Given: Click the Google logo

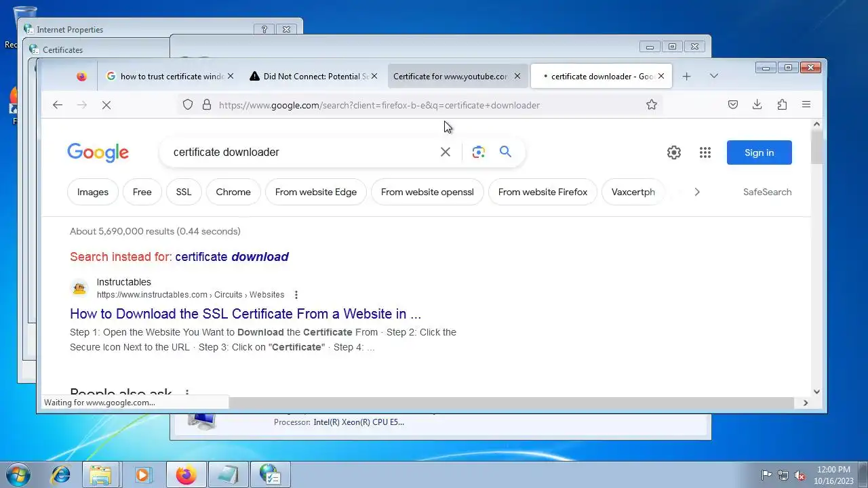Looking at the screenshot, I should [x=98, y=152].
